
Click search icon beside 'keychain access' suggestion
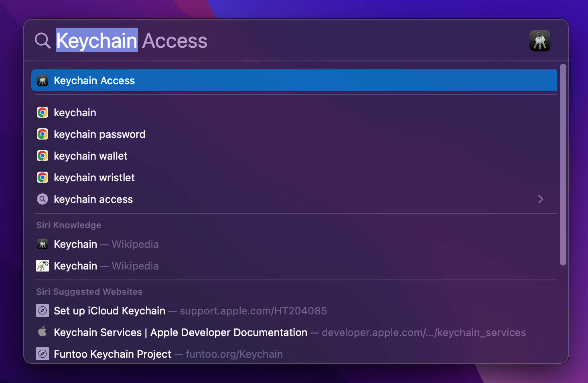point(43,199)
